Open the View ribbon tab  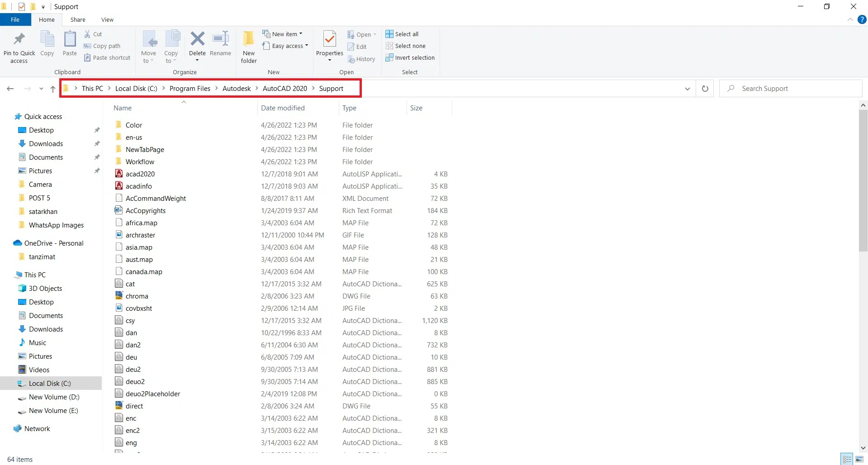pyautogui.click(x=107, y=19)
